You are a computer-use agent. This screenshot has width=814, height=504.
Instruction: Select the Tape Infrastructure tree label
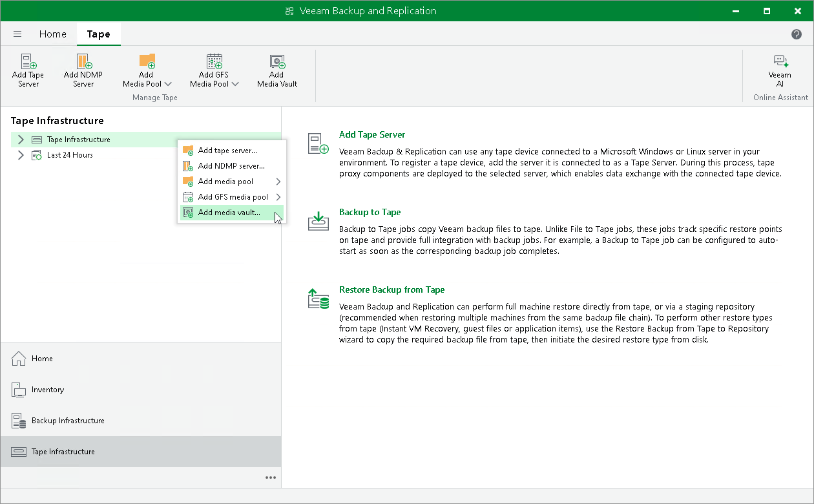coord(79,140)
